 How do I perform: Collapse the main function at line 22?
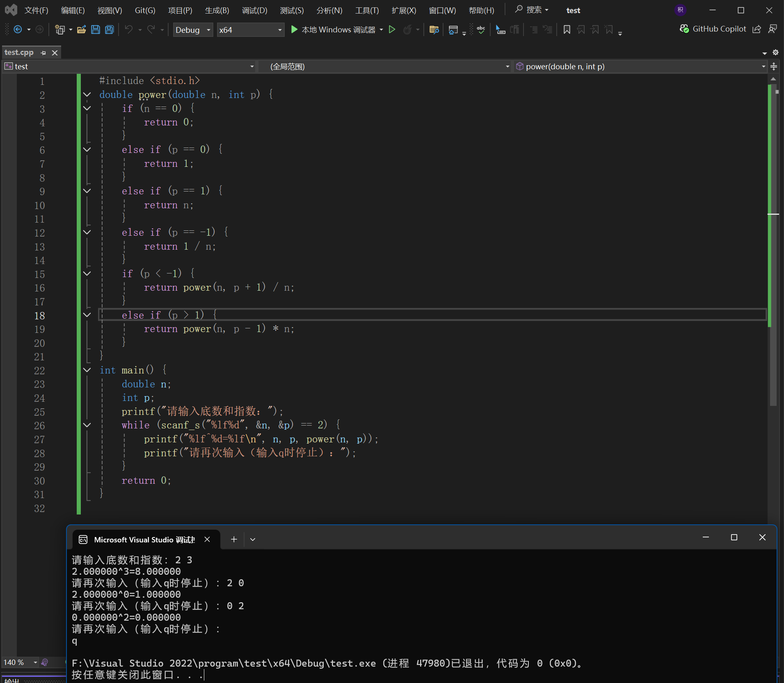(87, 370)
